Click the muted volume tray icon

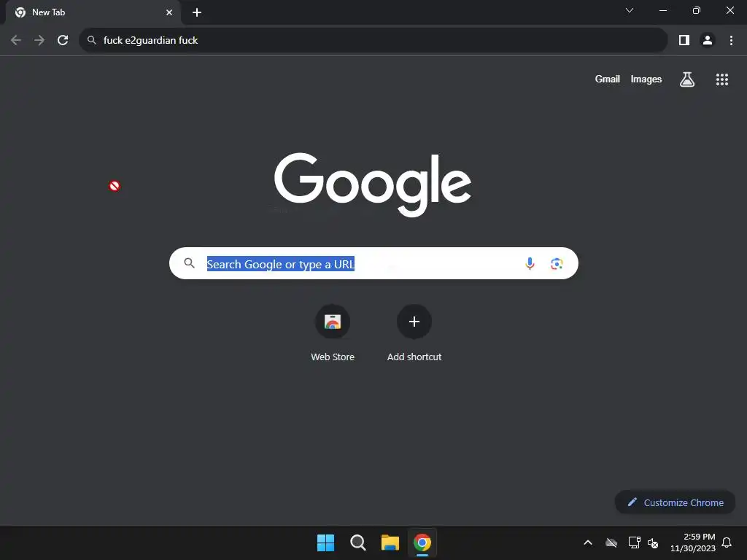(x=653, y=542)
